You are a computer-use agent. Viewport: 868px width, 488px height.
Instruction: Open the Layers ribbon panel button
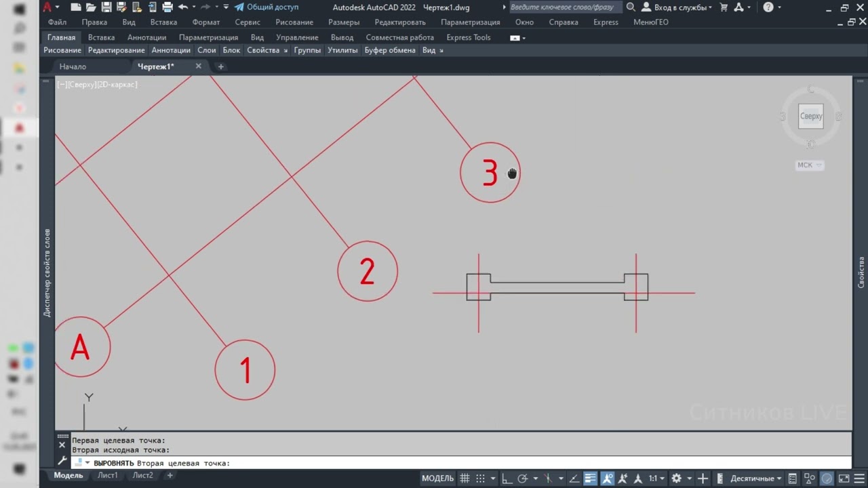207,50
